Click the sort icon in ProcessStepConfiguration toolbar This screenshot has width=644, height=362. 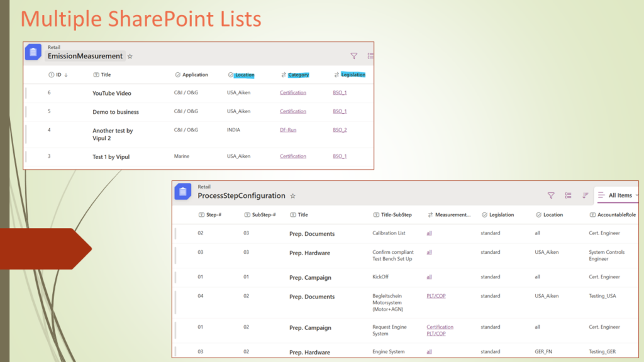click(x=586, y=195)
